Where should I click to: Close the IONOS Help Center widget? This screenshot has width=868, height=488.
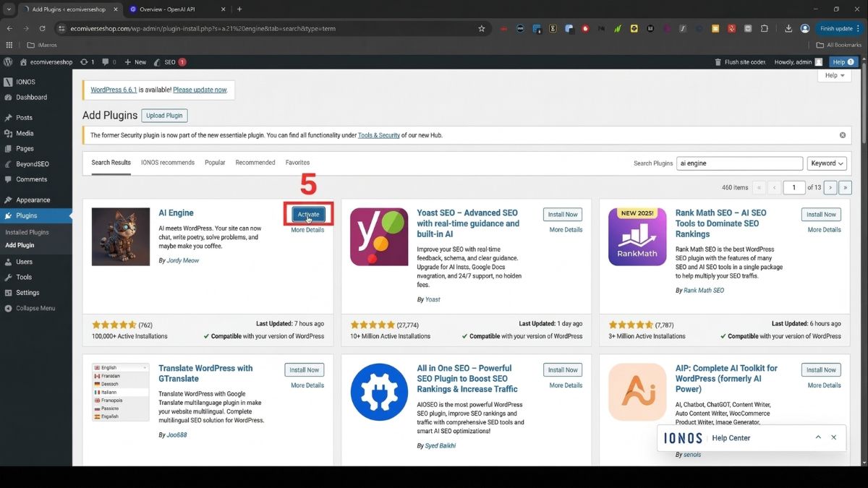pyautogui.click(x=833, y=437)
